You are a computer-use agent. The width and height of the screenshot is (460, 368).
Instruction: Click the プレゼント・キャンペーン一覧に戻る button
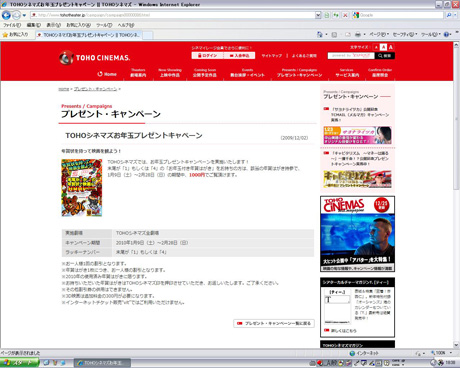(x=274, y=323)
